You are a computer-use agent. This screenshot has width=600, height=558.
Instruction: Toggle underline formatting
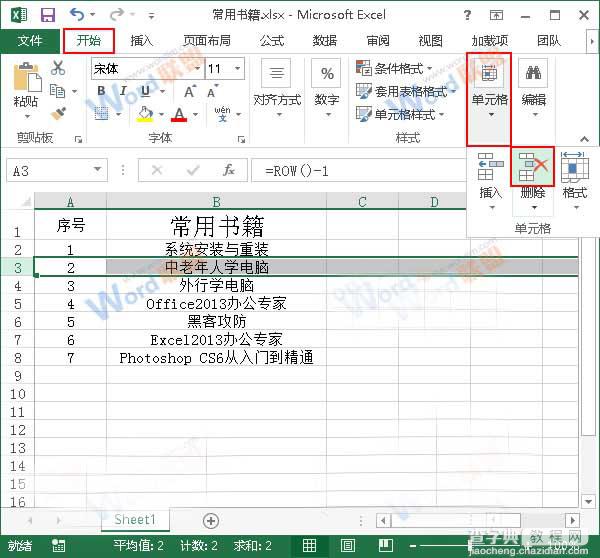(145, 91)
